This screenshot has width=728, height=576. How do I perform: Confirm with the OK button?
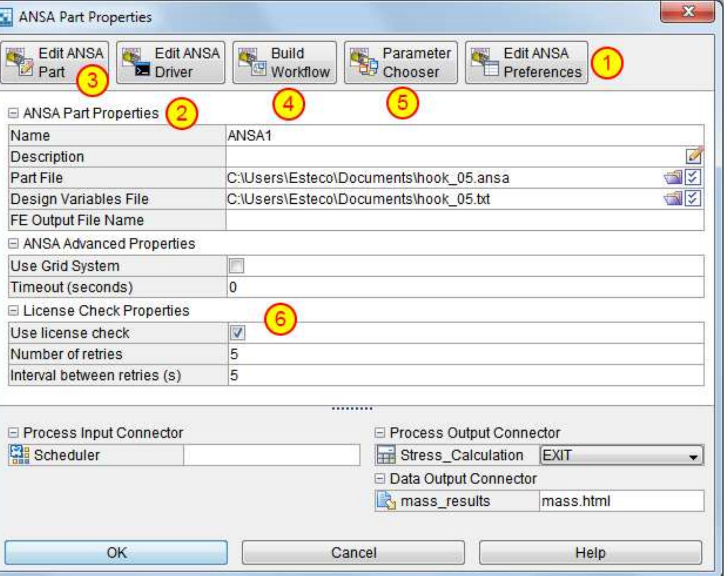click(x=116, y=552)
